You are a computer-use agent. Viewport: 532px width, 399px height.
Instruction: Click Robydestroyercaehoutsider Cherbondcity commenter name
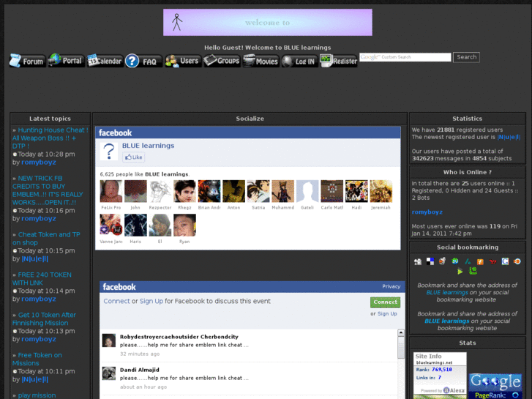(179, 337)
